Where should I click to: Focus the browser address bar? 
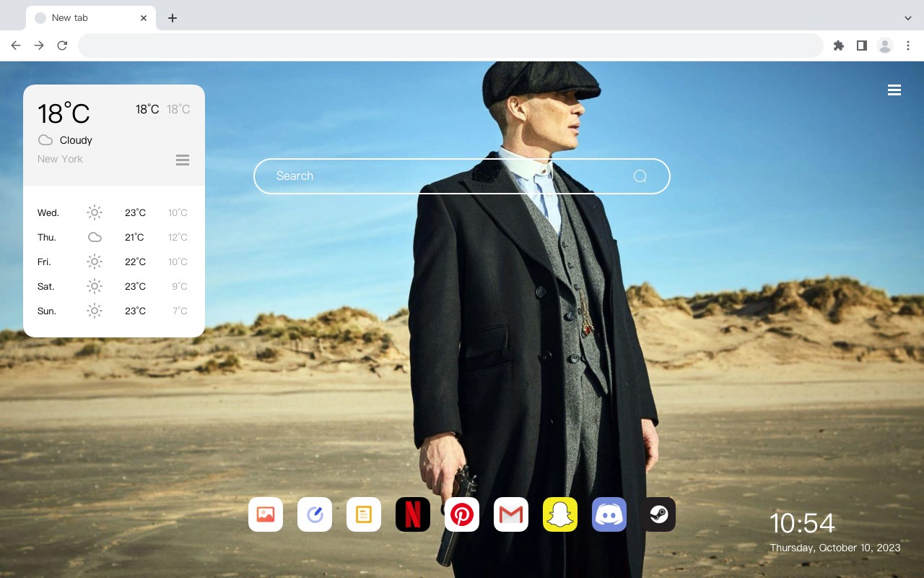coord(450,46)
